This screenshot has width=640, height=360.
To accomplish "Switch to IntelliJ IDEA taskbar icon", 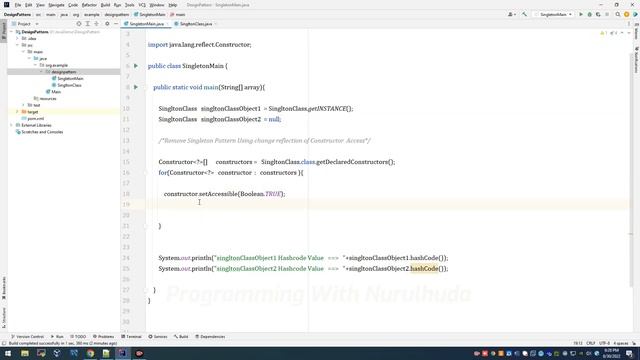I will 122,353.
